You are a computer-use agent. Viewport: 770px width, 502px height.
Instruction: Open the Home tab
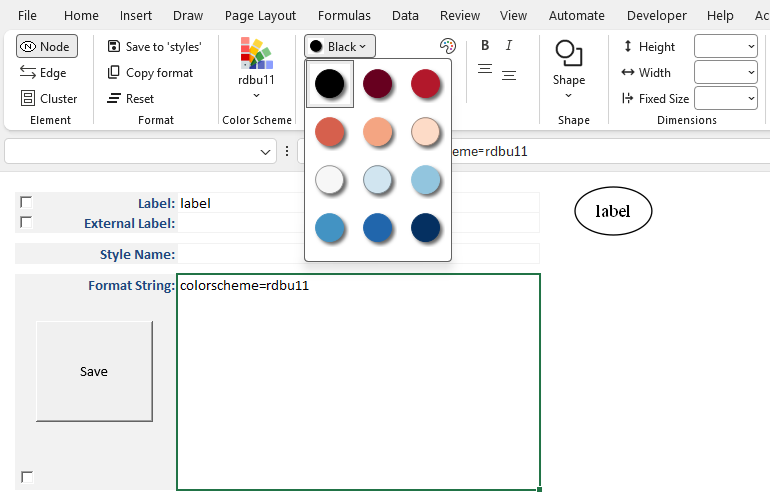tap(81, 16)
